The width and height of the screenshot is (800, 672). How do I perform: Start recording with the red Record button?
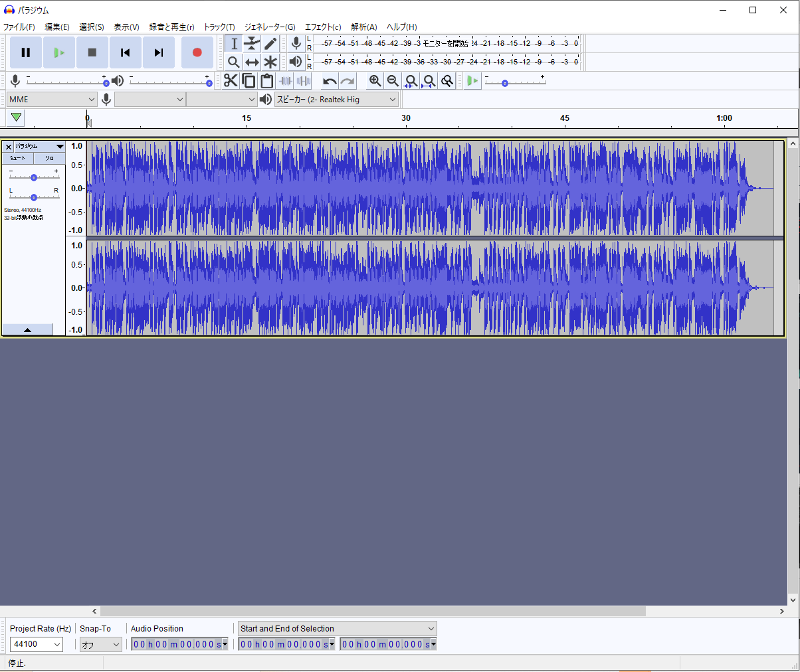tap(197, 52)
